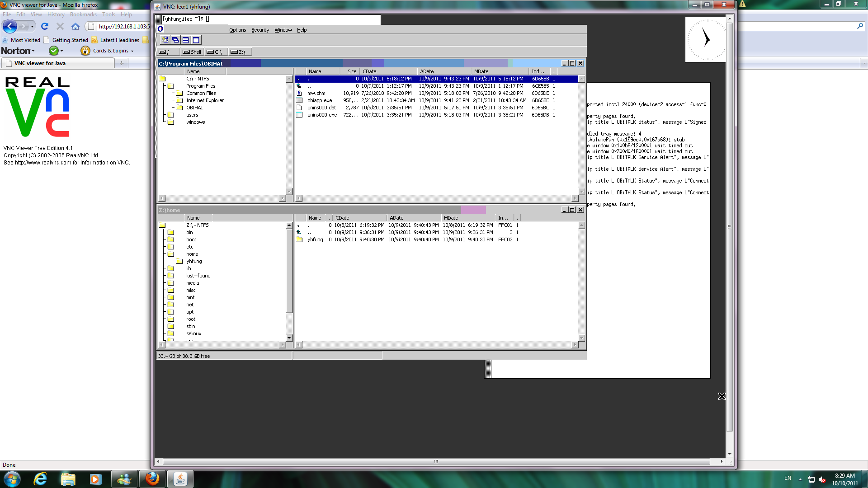Expand the Program Files tree node
The image size is (868, 488).
tap(170, 86)
